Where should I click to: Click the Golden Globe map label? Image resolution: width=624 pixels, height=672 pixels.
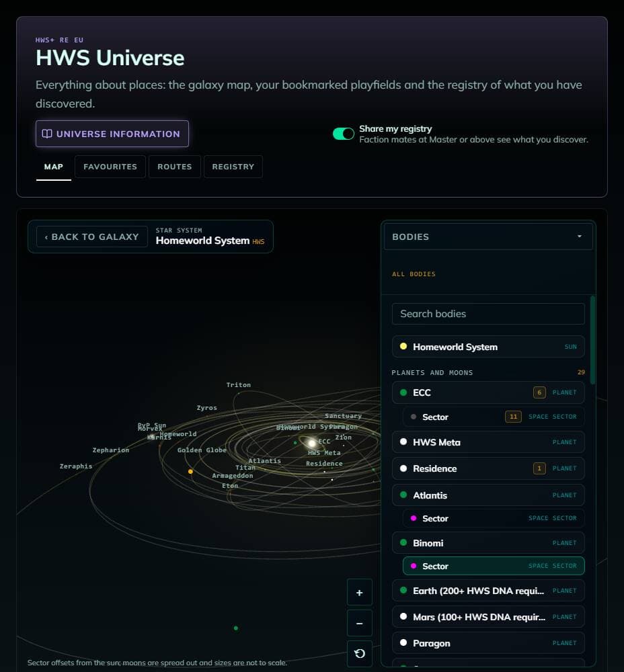point(202,450)
